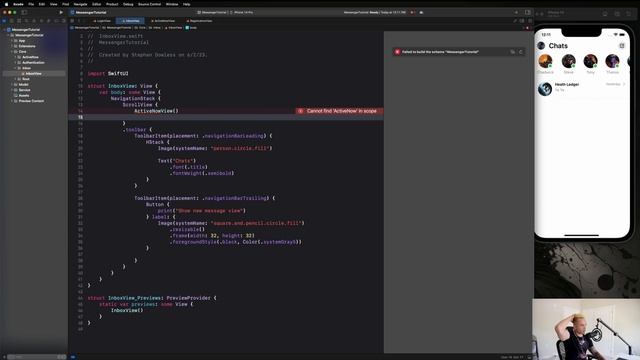Tap Thanos's avatar in active now row
This screenshot has width=640, height=360.
pyautogui.click(x=612, y=61)
